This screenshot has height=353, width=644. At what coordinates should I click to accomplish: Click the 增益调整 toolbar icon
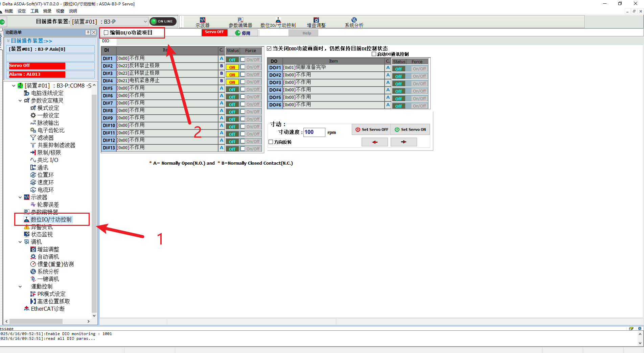coord(316,22)
